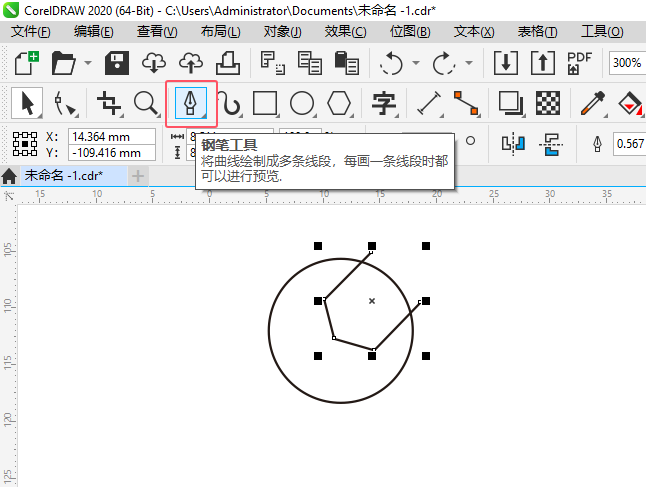Click the X position field 14.364 mm
The width and height of the screenshot is (646, 487).
click(x=112, y=136)
